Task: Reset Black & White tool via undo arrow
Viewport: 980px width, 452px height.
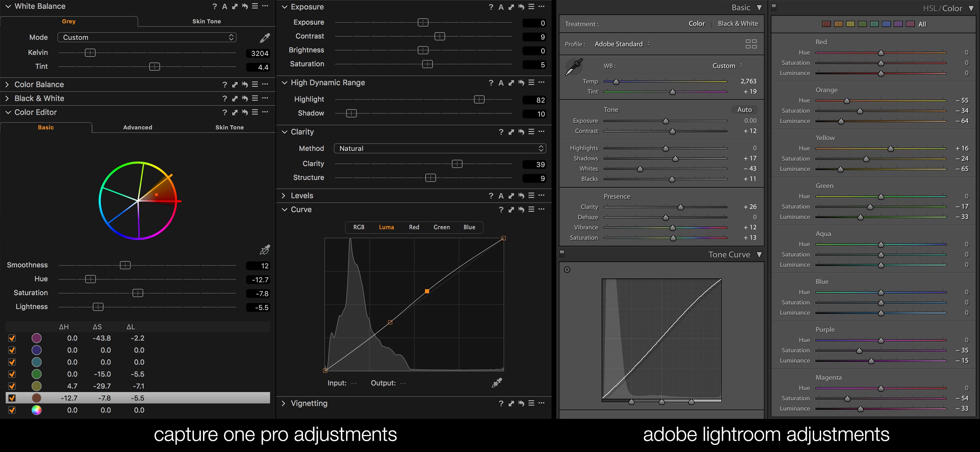Action: [x=245, y=99]
